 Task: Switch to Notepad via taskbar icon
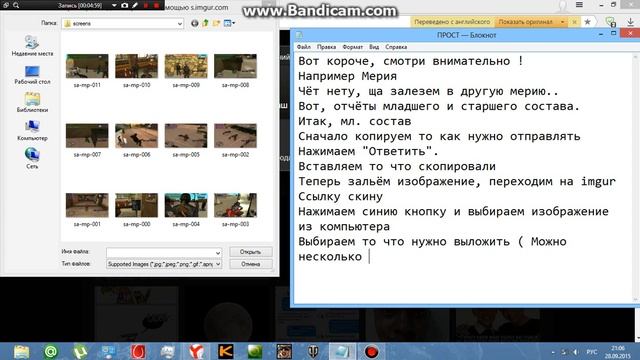point(342,351)
